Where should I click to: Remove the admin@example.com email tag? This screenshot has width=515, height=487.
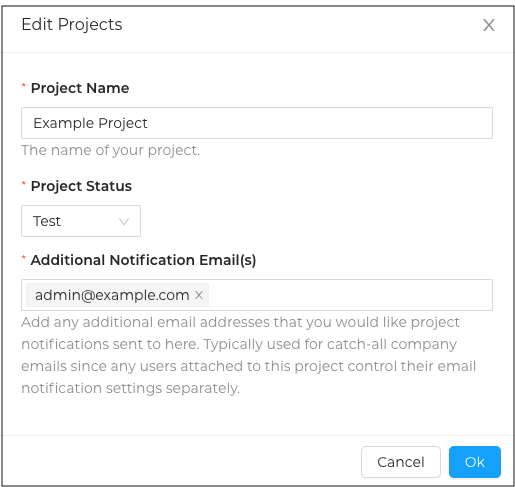[199, 295]
